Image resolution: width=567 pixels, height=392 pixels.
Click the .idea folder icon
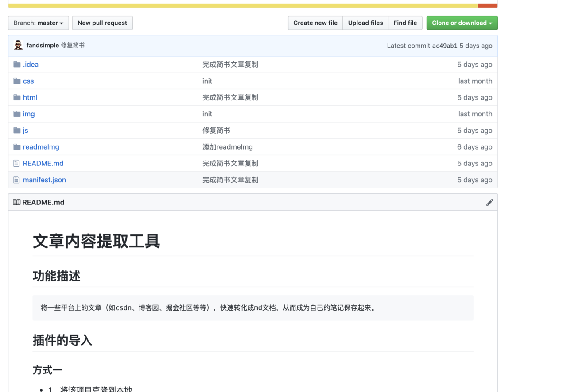click(x=17, y=65)
